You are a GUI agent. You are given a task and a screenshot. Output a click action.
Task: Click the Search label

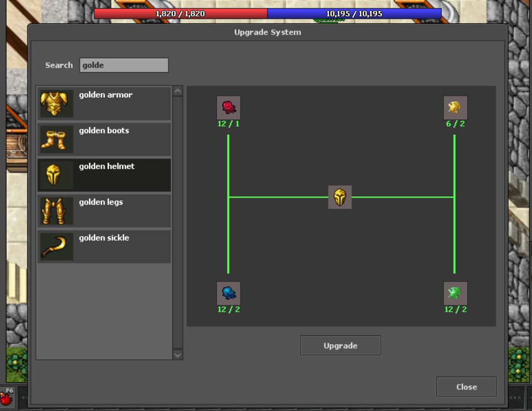pyautogui.click(x=59, y=65)
